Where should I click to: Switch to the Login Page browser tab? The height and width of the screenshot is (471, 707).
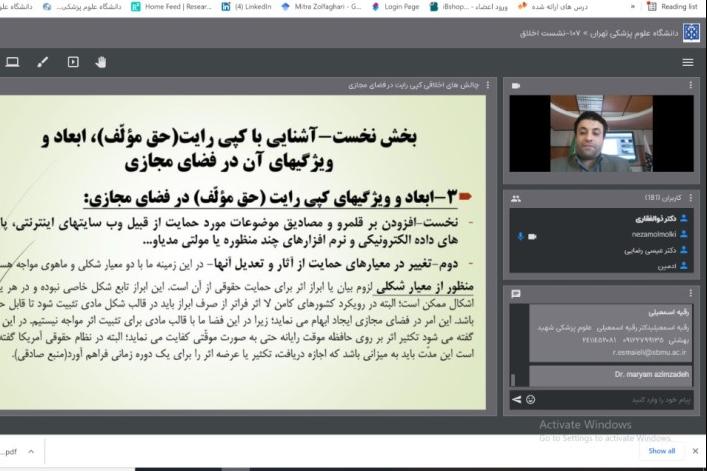tap(406, 6)
